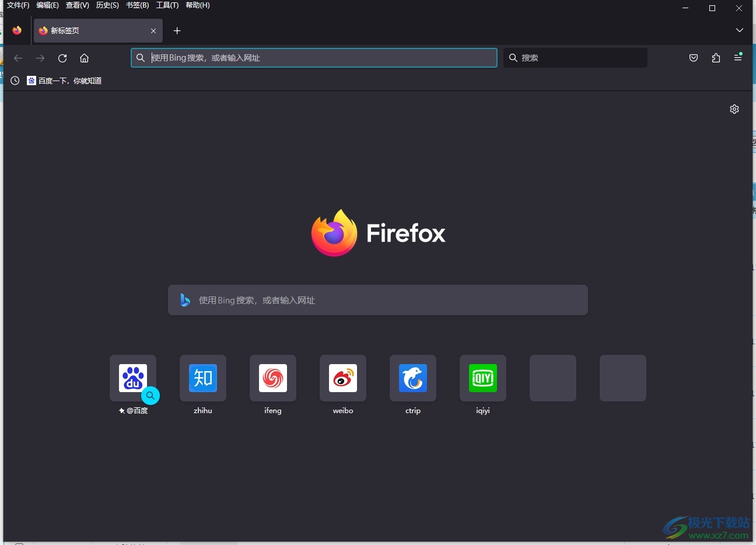Minimize the Firefox window

click(685, 8)
